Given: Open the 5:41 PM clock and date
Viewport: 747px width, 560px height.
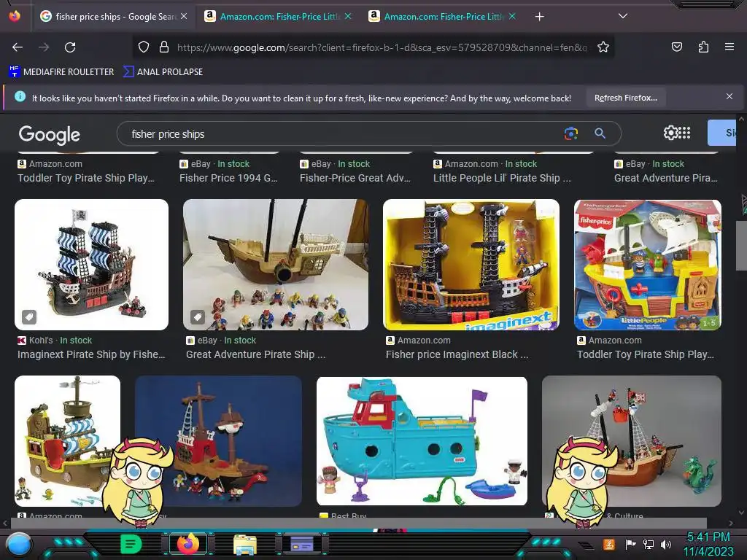Looking at the screenshot, I should point(708,544).
